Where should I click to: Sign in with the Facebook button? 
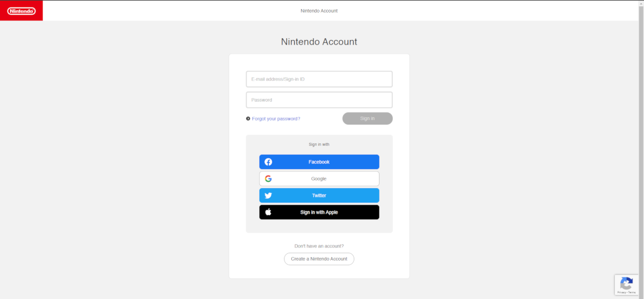(x=319, y=162)
